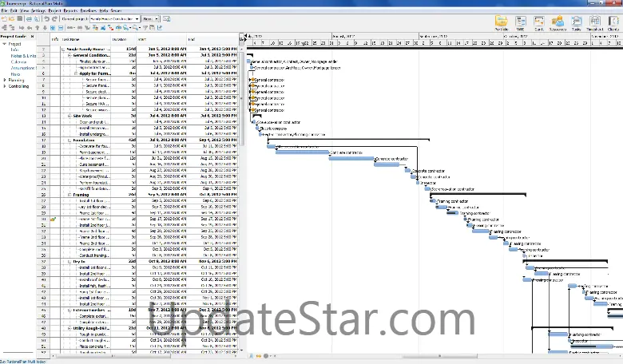Click the move task up arrow
The width and height of the screenshot is (623, 364).
[38, 28]
